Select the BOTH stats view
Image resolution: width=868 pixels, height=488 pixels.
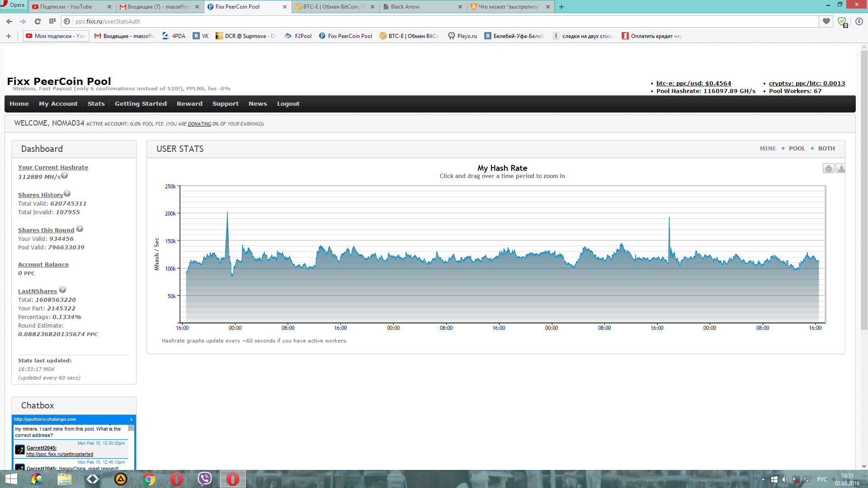pyautogui.click(x=826, y=149)
